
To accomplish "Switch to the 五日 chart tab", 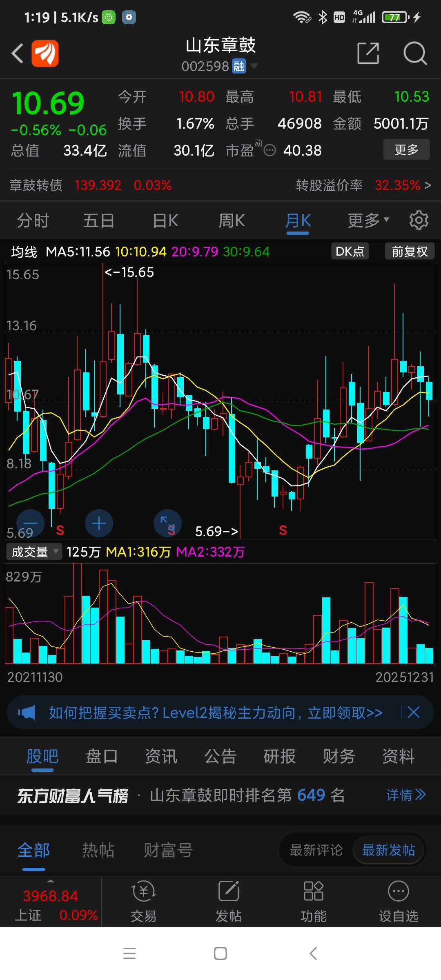I will tap(99, 220).
